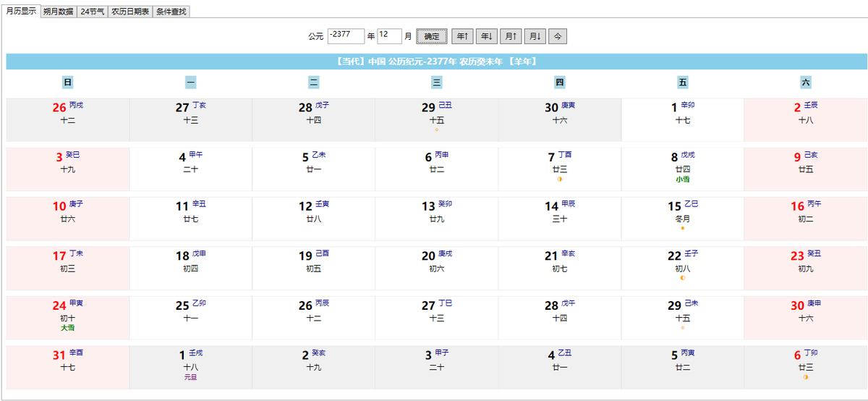868x401 pixels.
Task: Click the 大雪 solar term label on day 24
Action: [68, 327]
